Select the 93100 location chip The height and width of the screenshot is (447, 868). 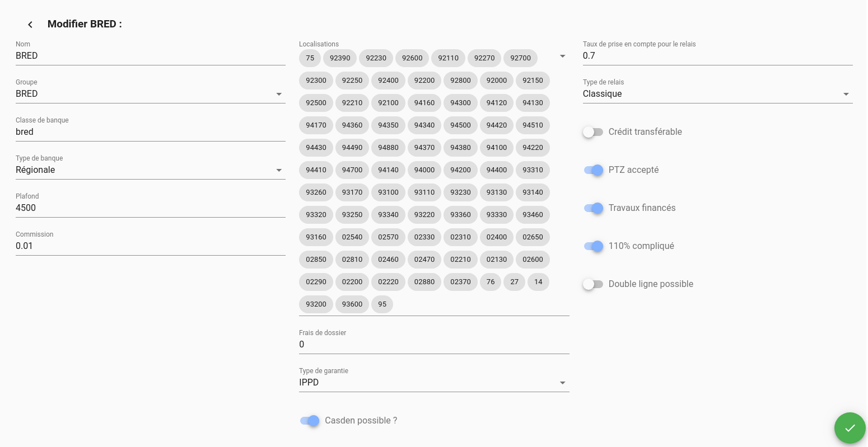389,192
